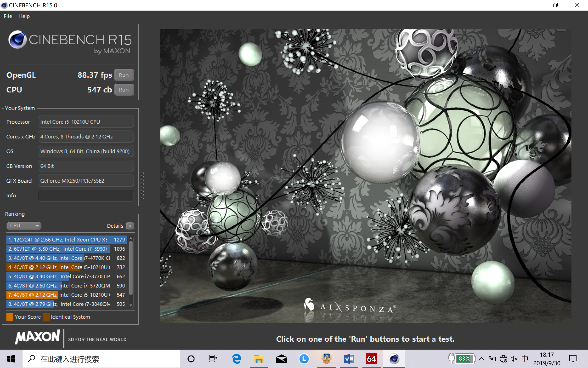This screenshot has height=368, width=588.
Task: Restore down the Cinebench window
Action: [555, 5]
